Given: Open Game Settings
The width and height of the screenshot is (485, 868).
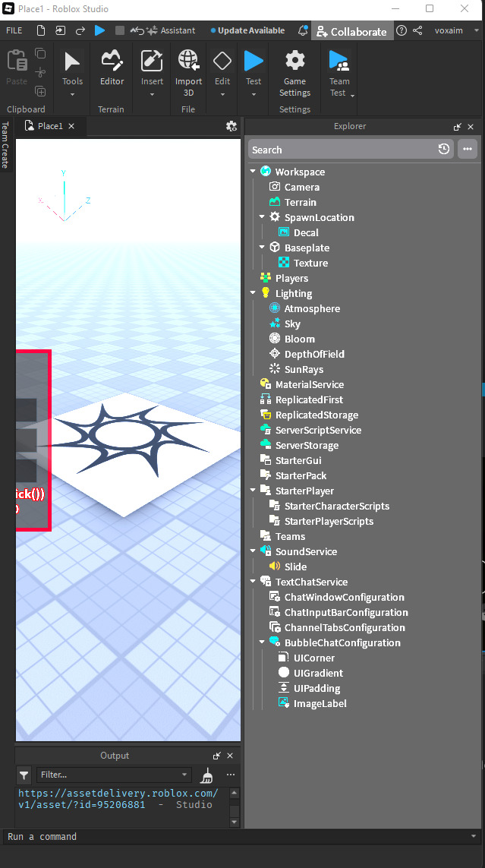Looking at the screenshot, I should coord(294,72).
